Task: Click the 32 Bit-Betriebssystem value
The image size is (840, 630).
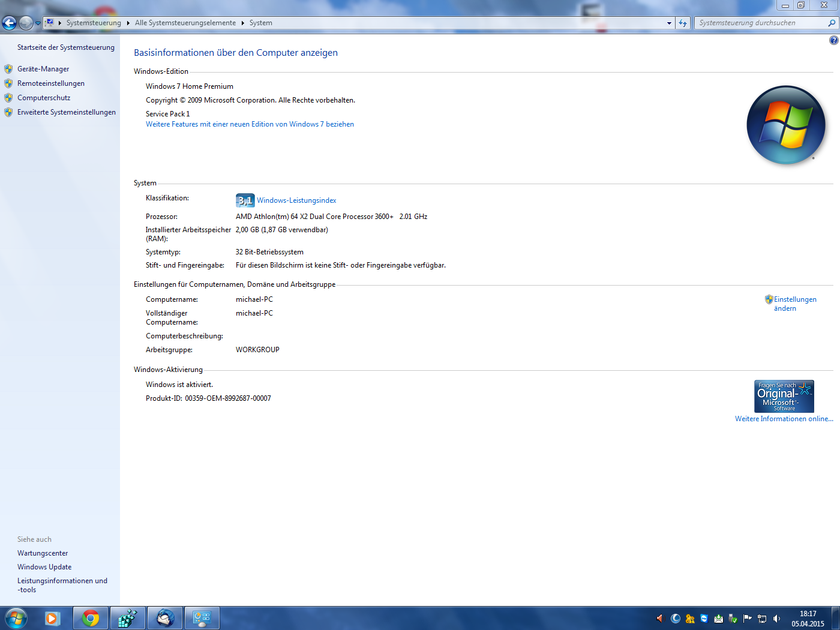Action: (x=269, y=252)
